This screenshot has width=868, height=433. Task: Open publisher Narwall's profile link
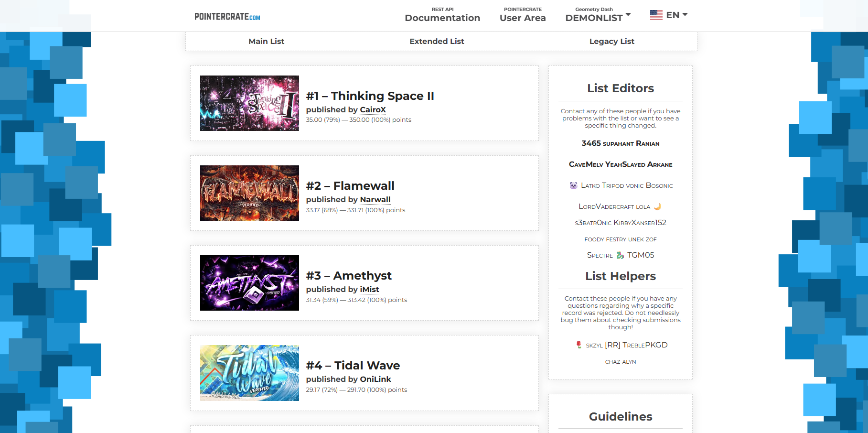click(x=375, y=200)
